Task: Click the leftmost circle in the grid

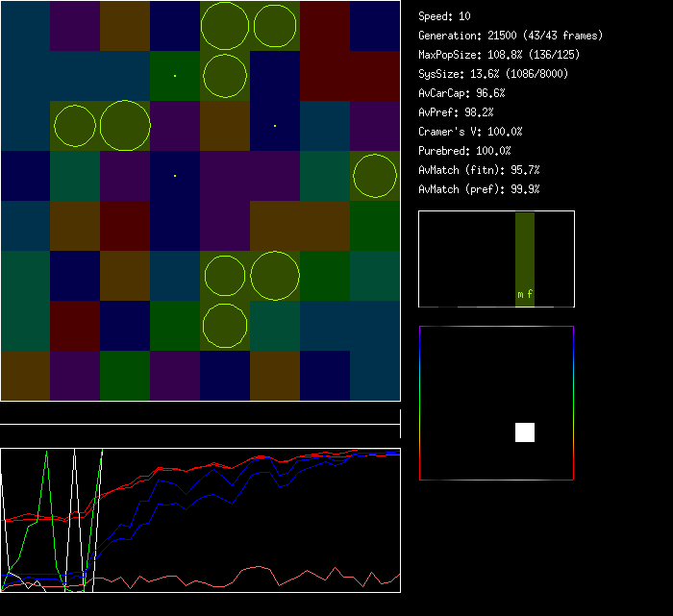Action: pos(75,126)
